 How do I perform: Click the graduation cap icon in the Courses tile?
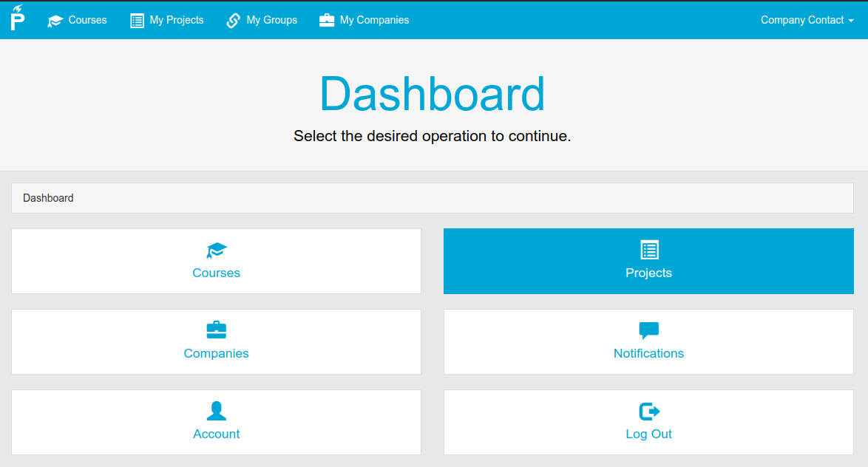click(x=217, y=250)
